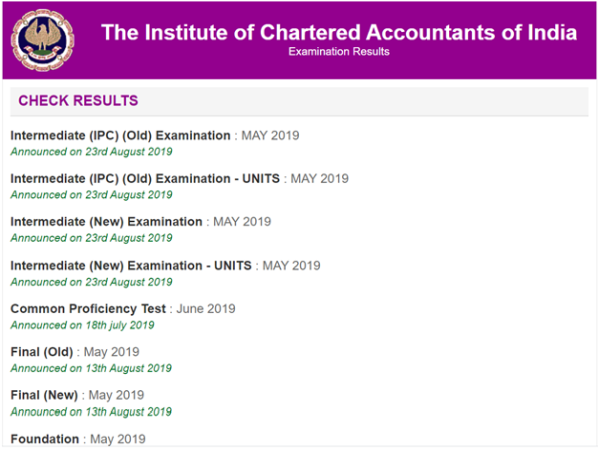
Task: Click announcement date under Intermediate (New) Examination - UNITS
Action: (x=91, y=282)
